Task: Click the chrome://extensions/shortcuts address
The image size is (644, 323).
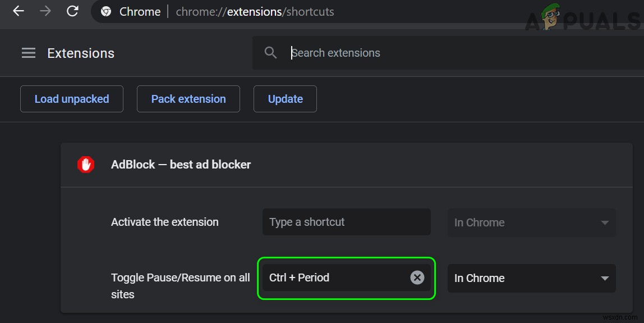Action: (255, 12)
